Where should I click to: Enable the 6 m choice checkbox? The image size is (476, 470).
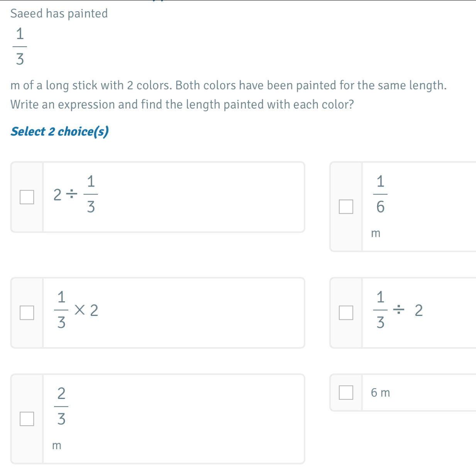(346, 392)
